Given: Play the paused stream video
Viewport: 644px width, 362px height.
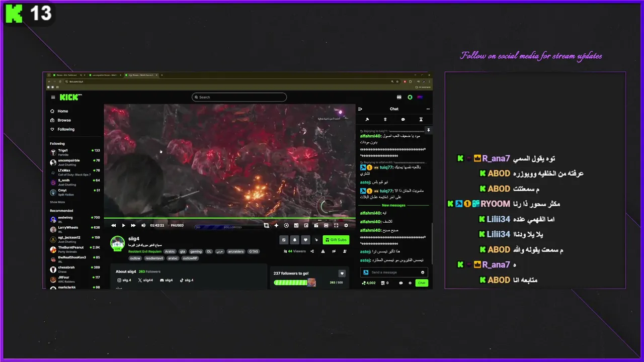Looking at the screenshot, I should [123, 225].
